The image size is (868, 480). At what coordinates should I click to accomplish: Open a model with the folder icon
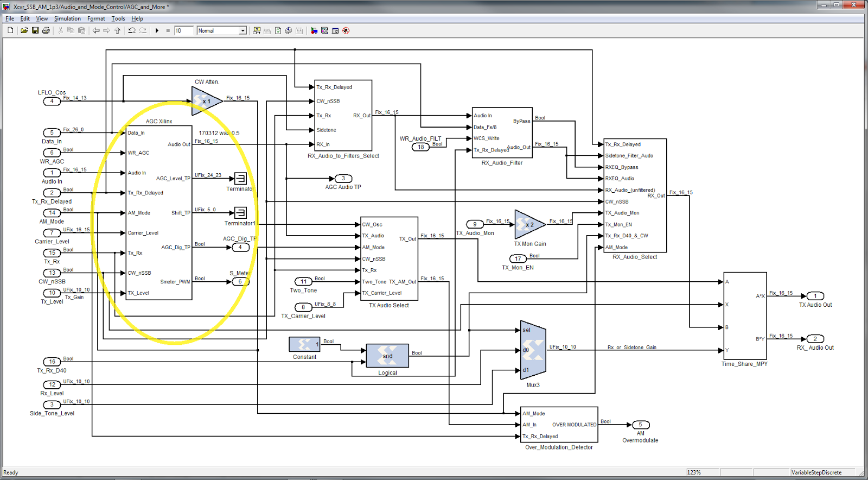[x=24, y=30]
